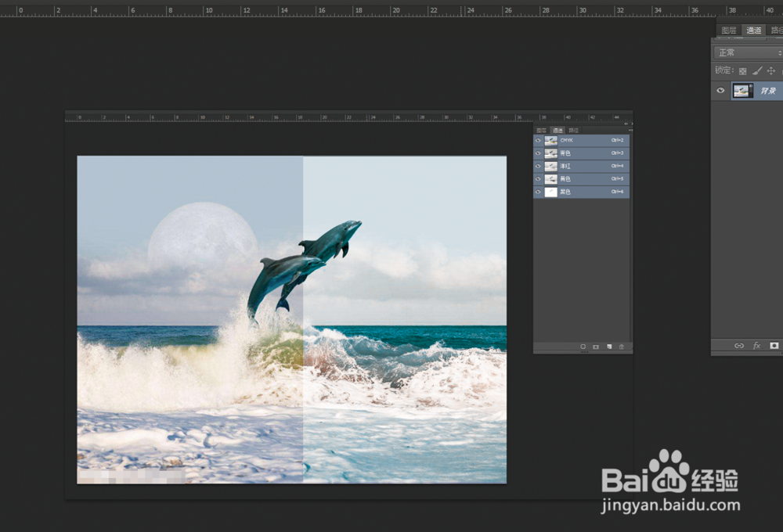Select 通道 tab in inner channels panel
The height and width of the screenshot is (532, 783).
557,130
